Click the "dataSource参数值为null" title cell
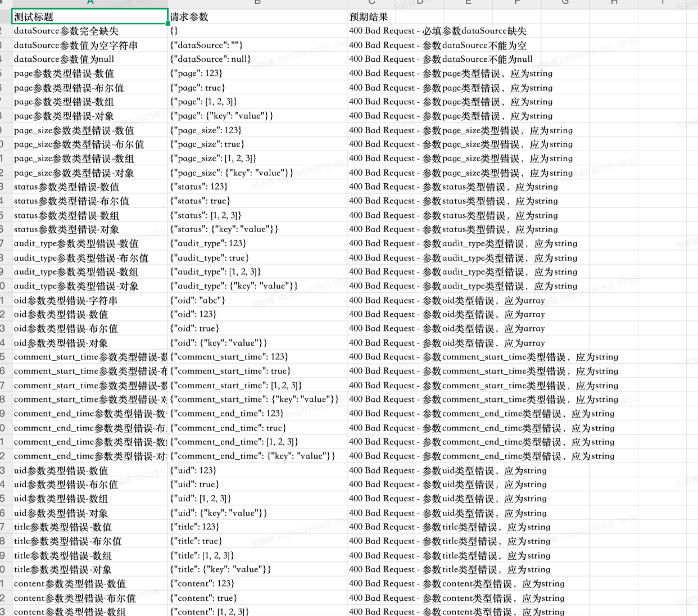 click(89, 59)
